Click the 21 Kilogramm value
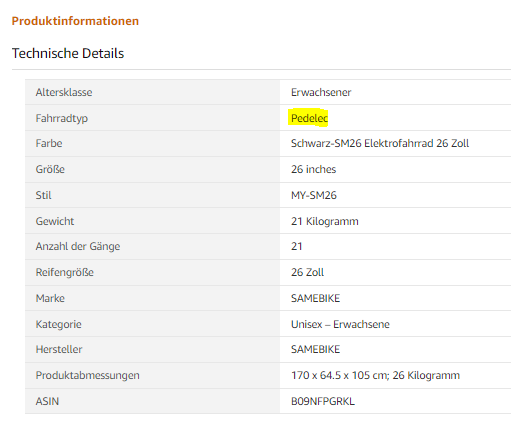The width and height of the screenshot is (511, 428). pyautogui.click(x=325, y=221)
